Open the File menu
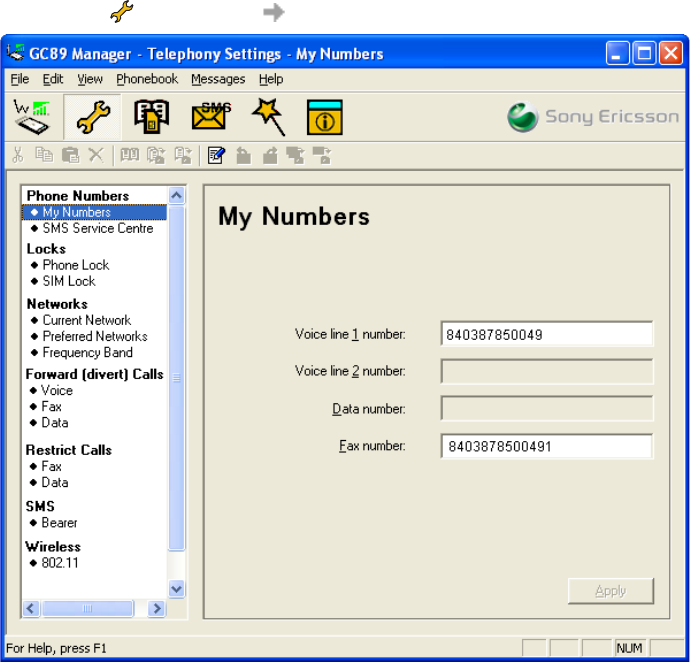Screen dimensions: 690x662 [20, 79]
